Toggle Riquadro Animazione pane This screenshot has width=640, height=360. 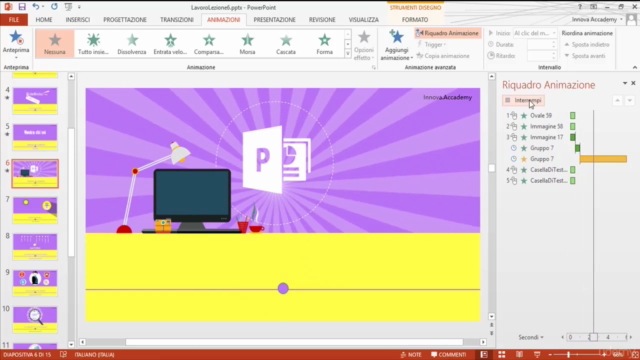[x=447, y=33]
